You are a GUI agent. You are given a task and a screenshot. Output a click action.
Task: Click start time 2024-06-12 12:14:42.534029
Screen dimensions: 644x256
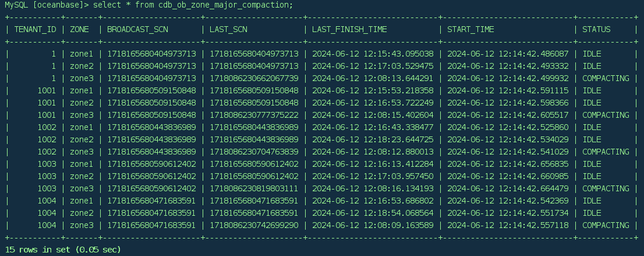point(508,139)
